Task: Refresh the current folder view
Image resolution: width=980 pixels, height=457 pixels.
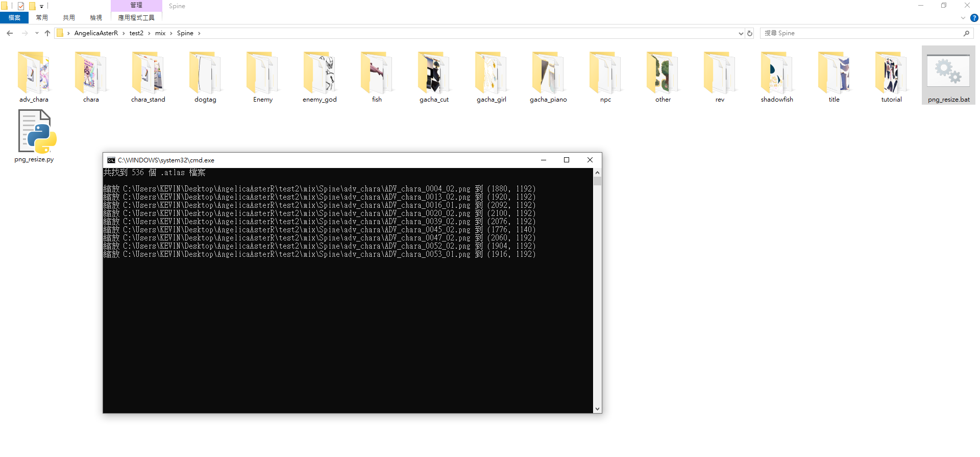Action: point(750,33)
